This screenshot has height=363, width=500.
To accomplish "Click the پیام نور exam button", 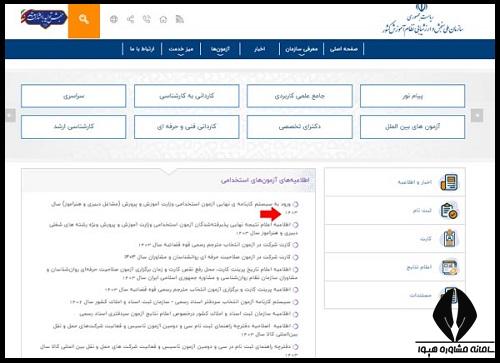I will (412, 96).
